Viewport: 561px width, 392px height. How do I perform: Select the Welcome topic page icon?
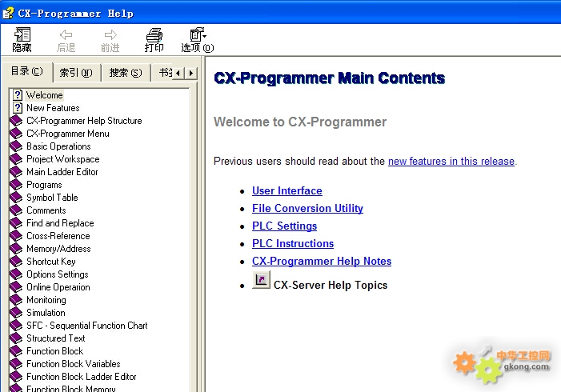coord(18,95)
